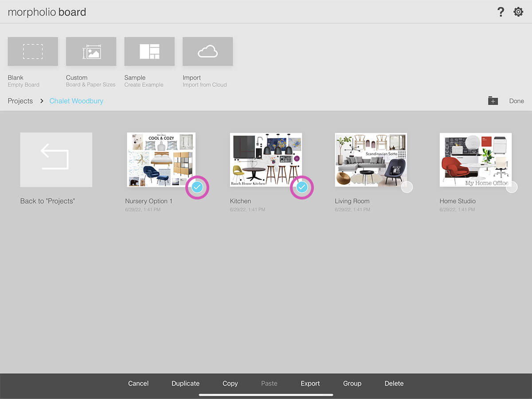Choose Export from the bottom bar
532x399 pixels.
click(310, 383)
